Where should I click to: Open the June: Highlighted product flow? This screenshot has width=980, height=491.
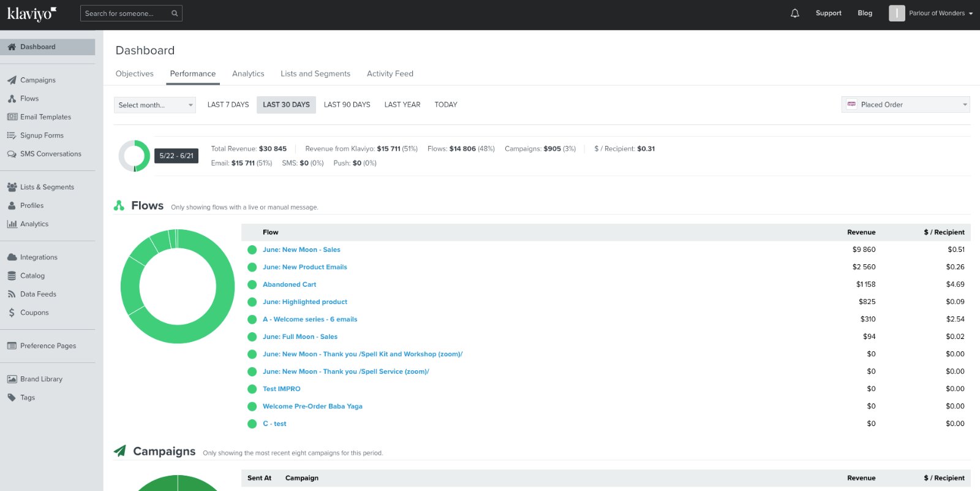coord(305,302)
